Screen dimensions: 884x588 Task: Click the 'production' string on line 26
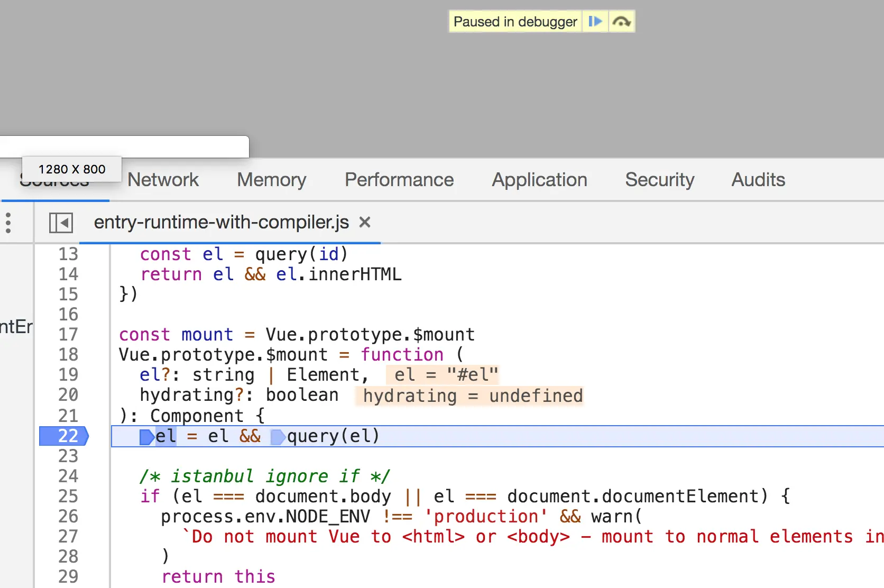coord(486,517)
